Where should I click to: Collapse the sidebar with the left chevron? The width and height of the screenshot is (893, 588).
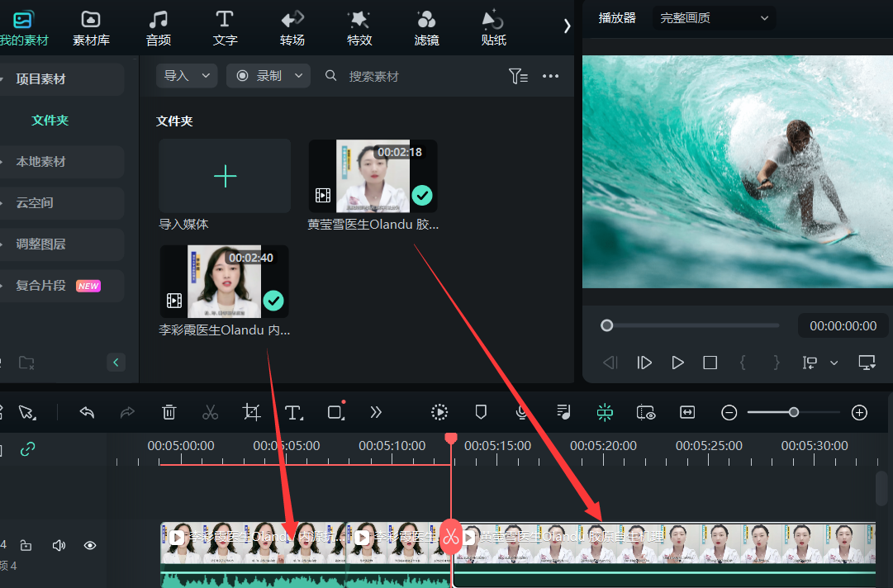tap(116, 363)
